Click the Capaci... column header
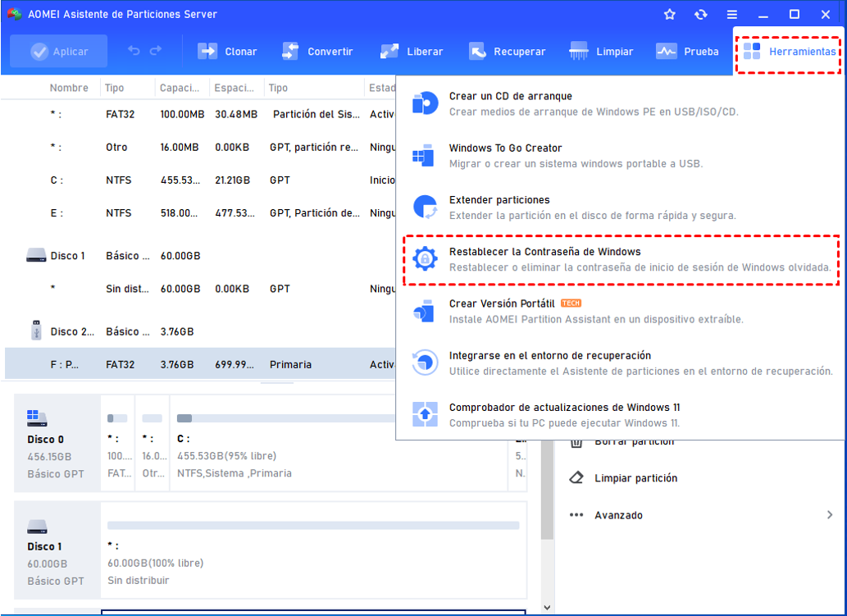Image resolution: width=847 pixels, height=616 pixels. 180,88
